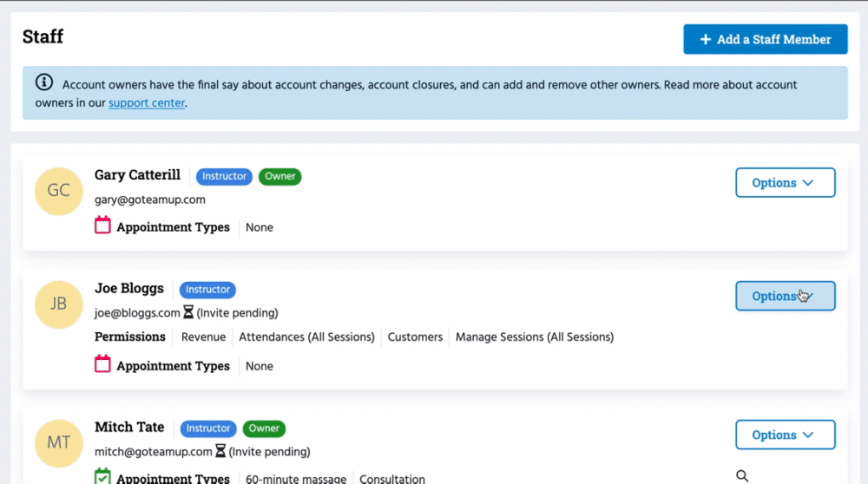Viewport: 868px width, 484px height.
Task: Open Gary Catterill's Options dropdown
Action: pos(785,183)
